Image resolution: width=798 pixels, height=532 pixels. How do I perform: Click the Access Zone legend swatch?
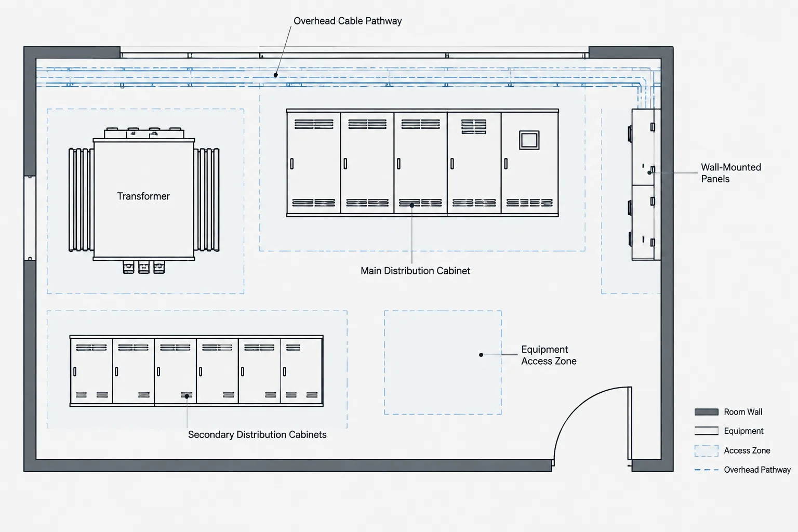click(x=706, y=450)
